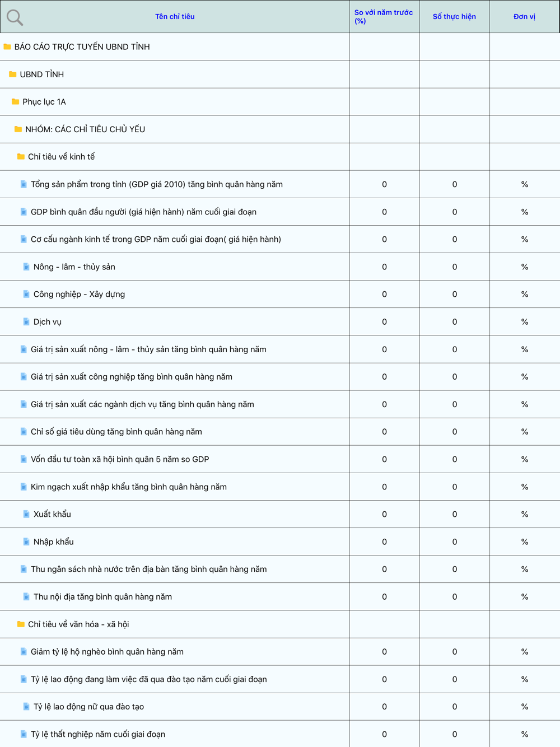Collapse the BÁO CÁO TRỰC TUYẾN UBND TỈNH folder
Screen dimensions: 560x747
[7, 47]
